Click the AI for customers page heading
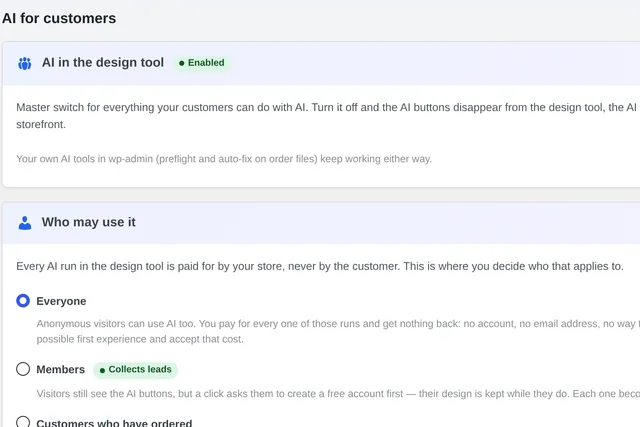The height and width of the screenshot is (427, 640). click(59, 18)
